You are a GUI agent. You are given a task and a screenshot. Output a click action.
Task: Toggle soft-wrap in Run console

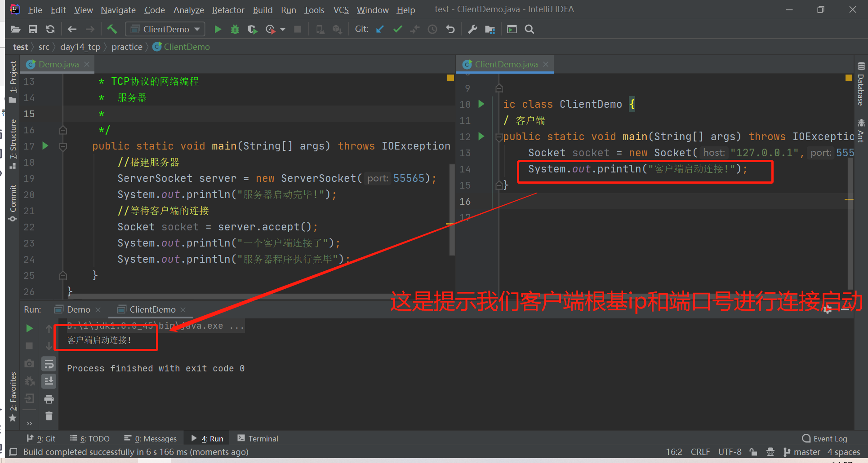(x=49, y=364)
